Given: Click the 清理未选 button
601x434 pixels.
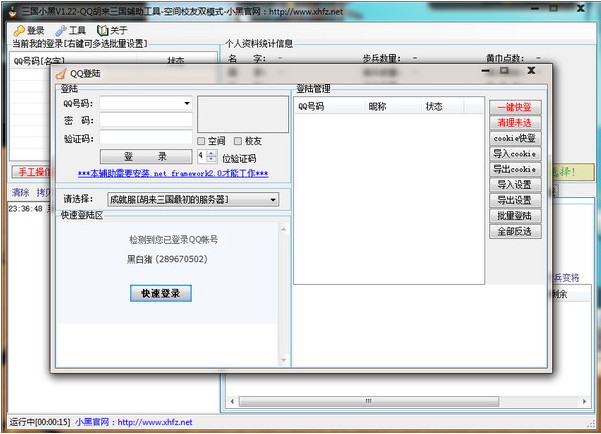Looking at the screenshot, I should 515,123.
